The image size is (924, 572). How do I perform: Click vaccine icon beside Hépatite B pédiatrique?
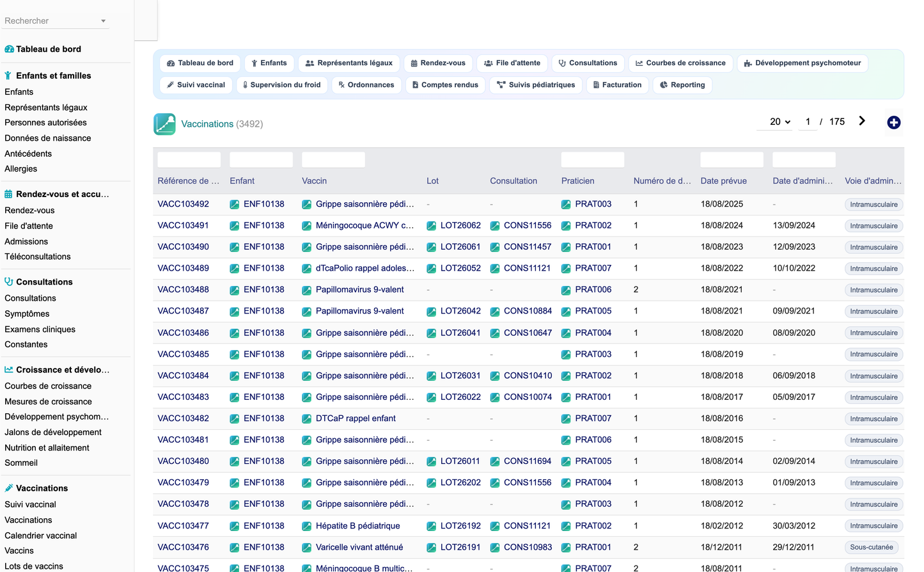pyautogui.click(x=307, y=526)
